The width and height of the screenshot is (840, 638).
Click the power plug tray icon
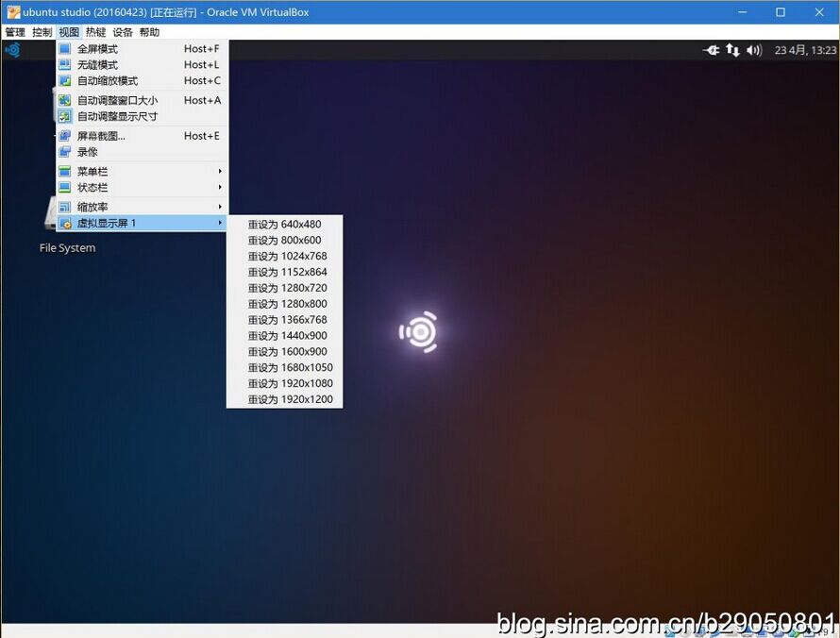(x=712, y=50)
